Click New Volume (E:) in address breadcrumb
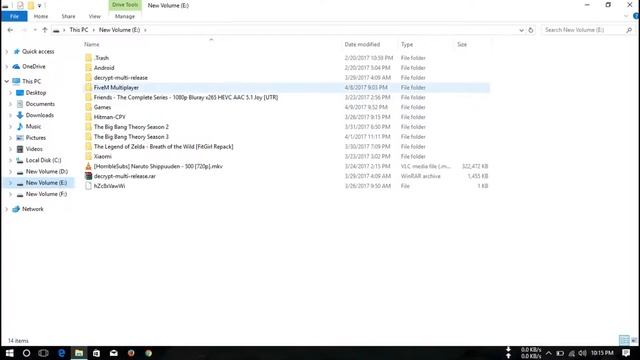 coord(119,30)
